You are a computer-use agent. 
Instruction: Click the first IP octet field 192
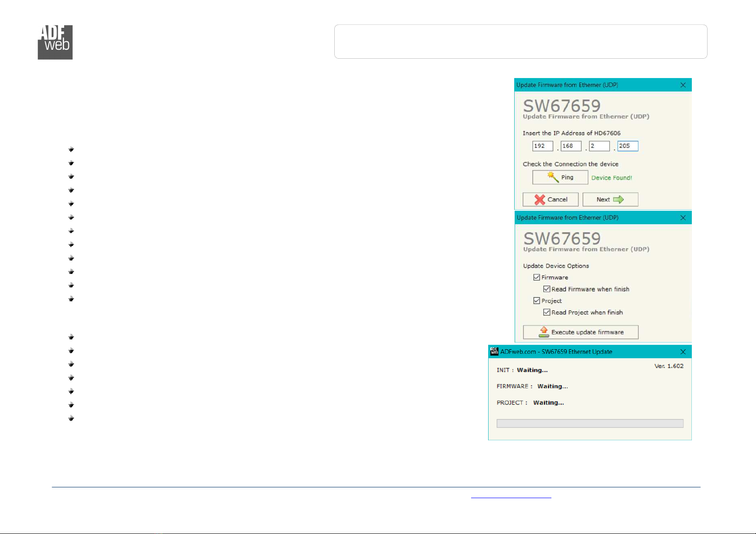click(x=543, y=146)
